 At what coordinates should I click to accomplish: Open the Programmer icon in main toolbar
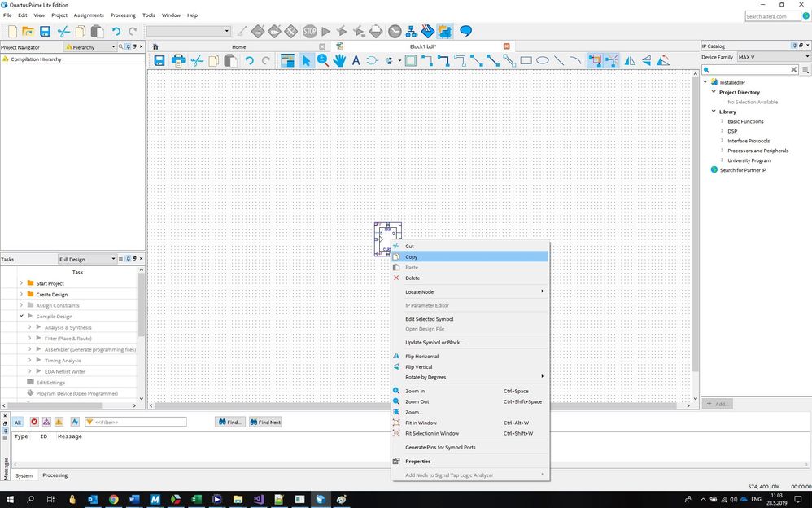(428, 32)
